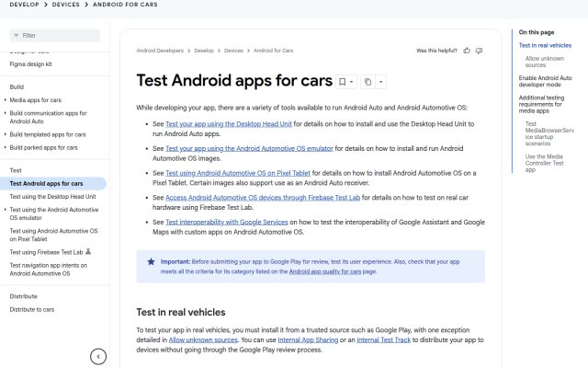
Task: Open Test using Android Automotive OS on Pixel Tablet item
Action: click(x=53, y=235)
